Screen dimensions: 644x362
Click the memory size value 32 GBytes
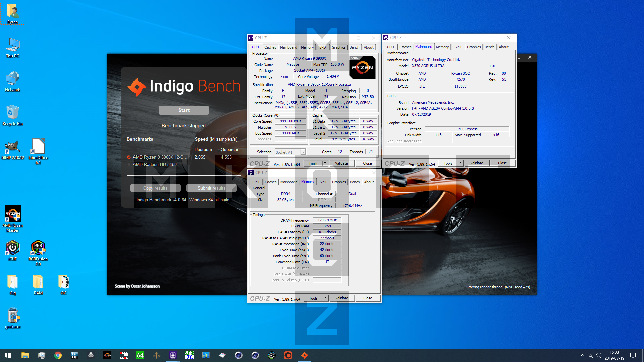[285, 200]
